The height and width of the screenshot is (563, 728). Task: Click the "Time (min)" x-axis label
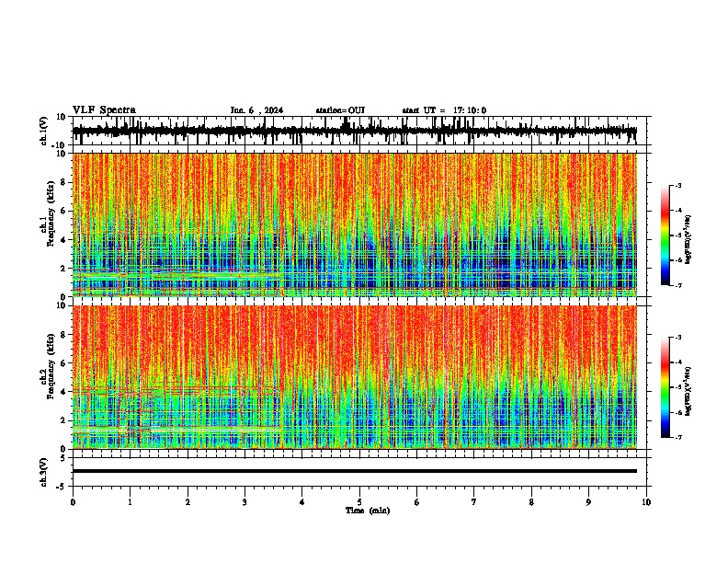368,511
